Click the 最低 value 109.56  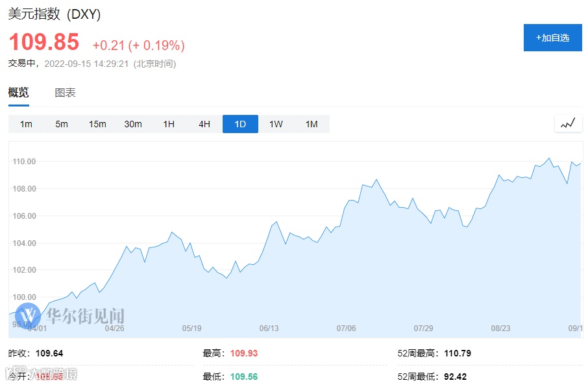[x=244, y=377]
